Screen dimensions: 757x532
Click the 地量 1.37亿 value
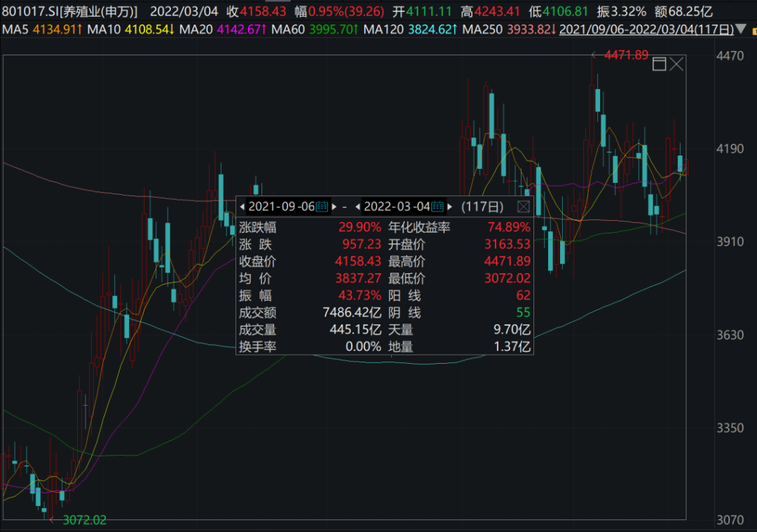pyautogui.click(x=512, y=347)
